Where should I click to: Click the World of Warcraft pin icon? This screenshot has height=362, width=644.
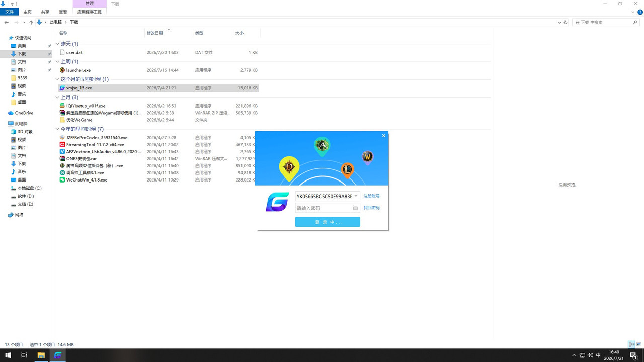[x=368, y=157]
